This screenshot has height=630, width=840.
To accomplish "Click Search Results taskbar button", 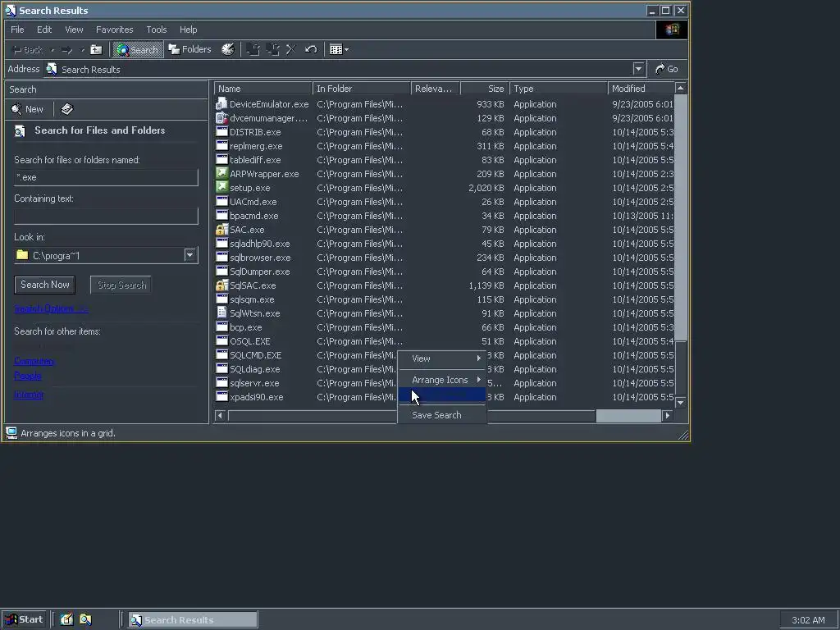I will coord(193,619).
